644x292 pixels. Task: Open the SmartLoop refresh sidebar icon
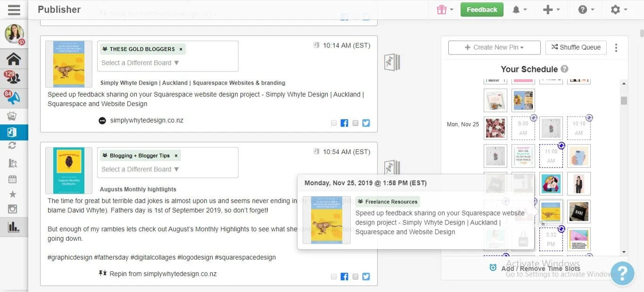(x=13, y=146)
